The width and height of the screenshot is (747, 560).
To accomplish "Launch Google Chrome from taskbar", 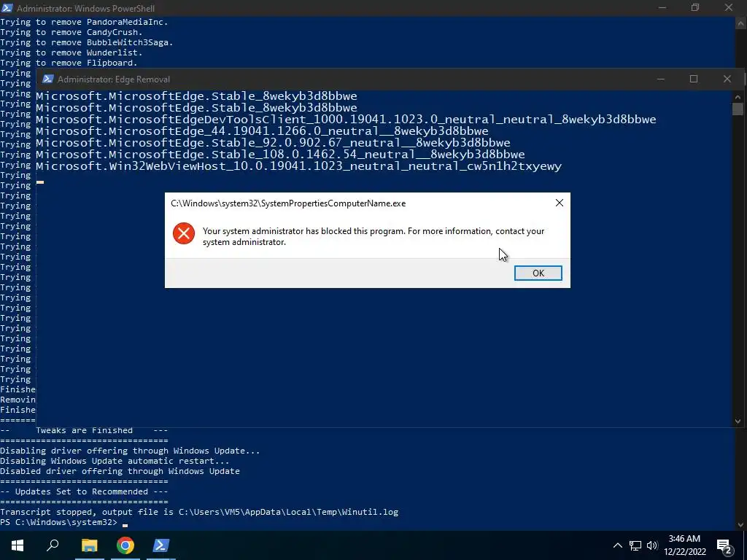I will pos(125,545).
